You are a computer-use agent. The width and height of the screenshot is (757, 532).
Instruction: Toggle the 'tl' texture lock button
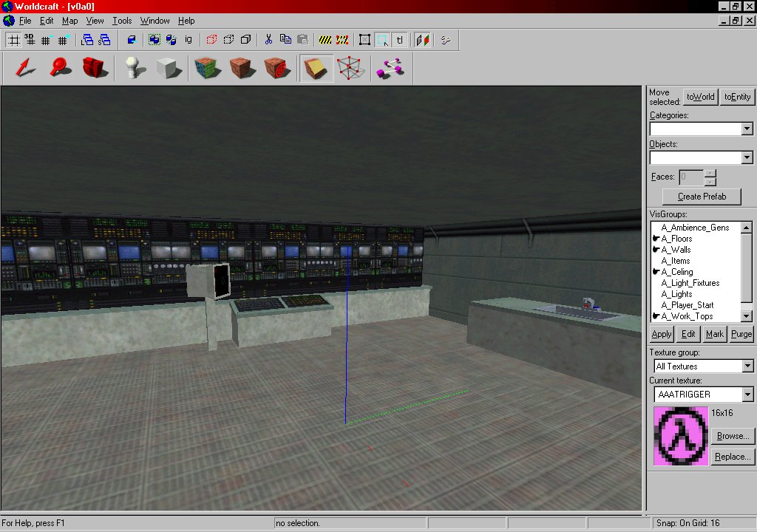click(400, 40)
